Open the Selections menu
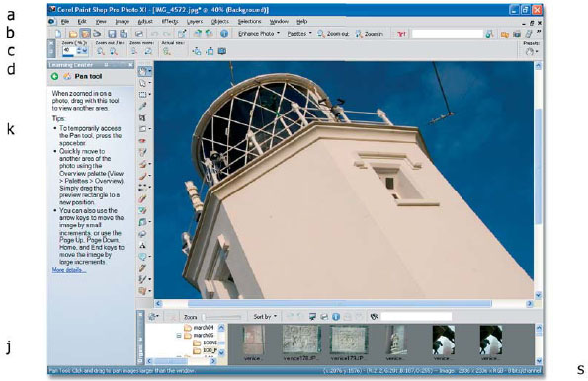 pyautogui.click(x=249, y=22)
